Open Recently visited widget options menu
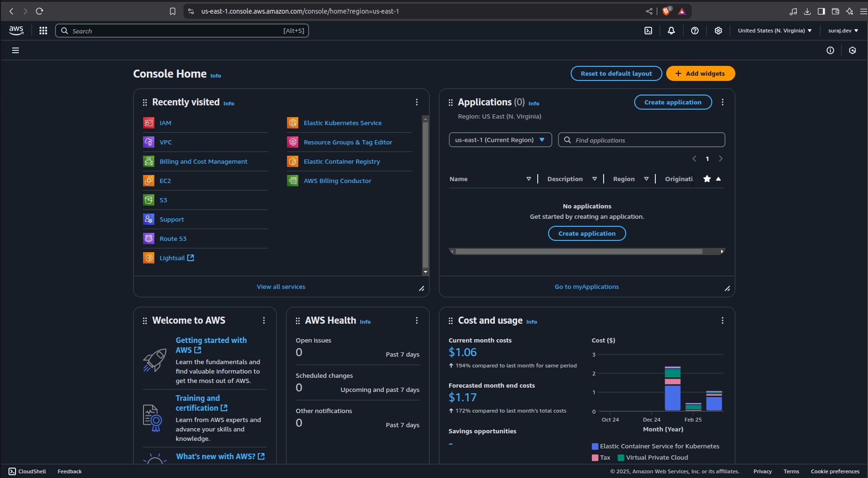This screenshot has width=868, height=478. (x=417, y=102)
